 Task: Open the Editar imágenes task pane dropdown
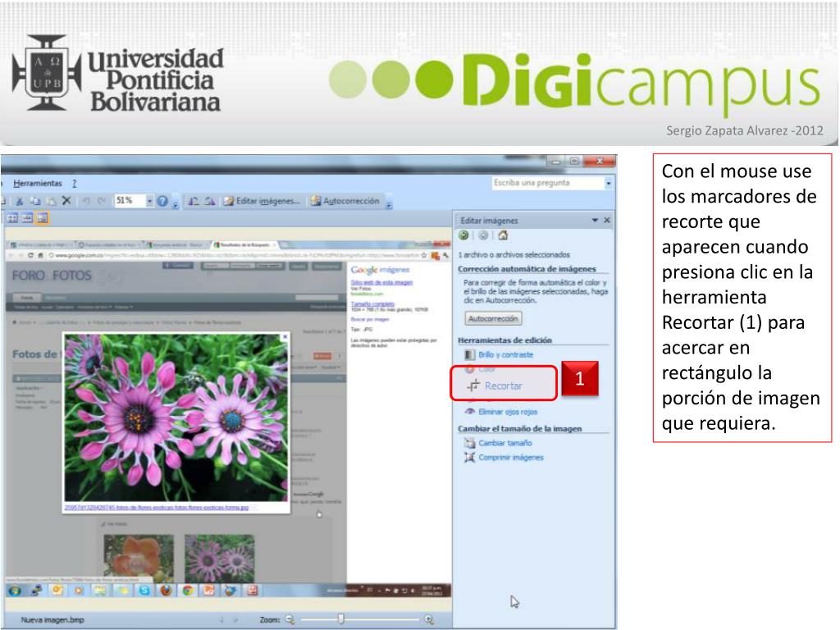point(595,220)
